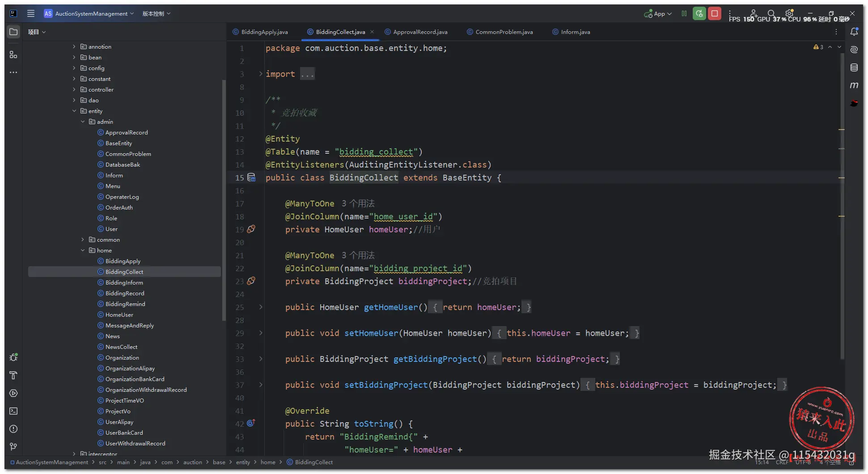This screenshot has width=868, height=474.
Task: Open the App run configuration dropdown
Action: pos(658,13)
